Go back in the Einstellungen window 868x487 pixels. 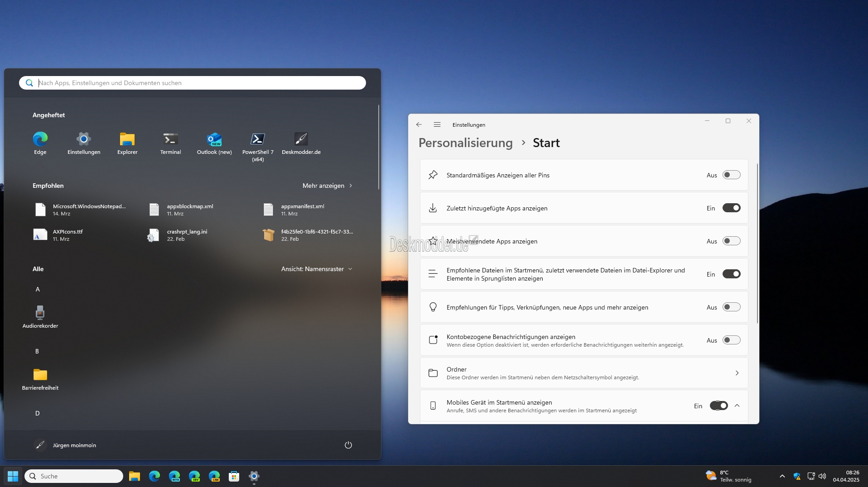(419, 124)
